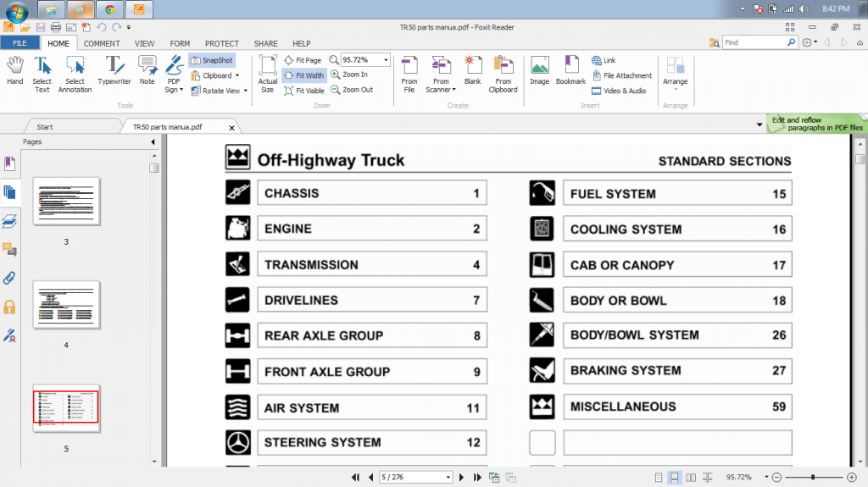
Task: Go to the last page
Action: pos(476,478)
